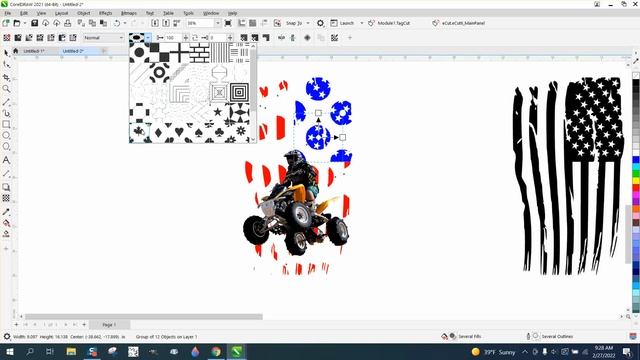Toggle Texture transparency type button

(x=73, y=38)
